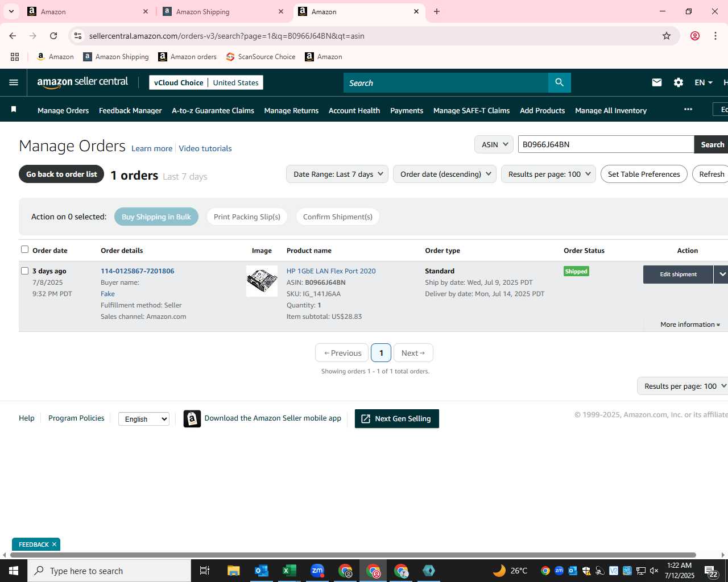The image size is (728, 582).
Task: Click the ScanSource Choice bookmark
Action: click(260, 57)
